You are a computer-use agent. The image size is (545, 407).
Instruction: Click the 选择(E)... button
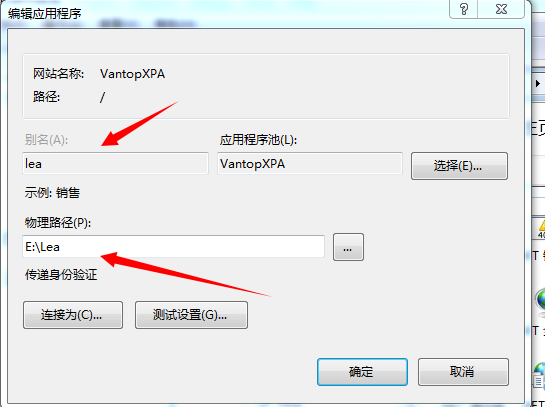[459, 166]
